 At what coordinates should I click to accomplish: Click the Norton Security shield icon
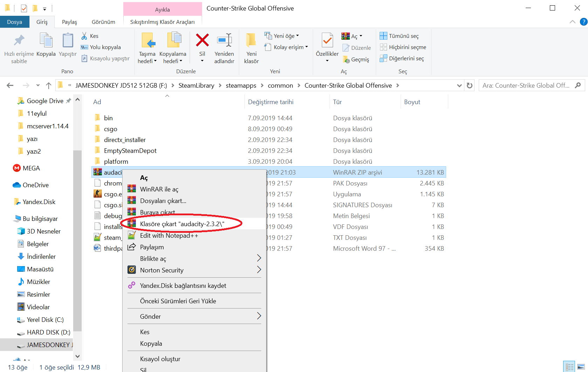click(x=131, y=270)
